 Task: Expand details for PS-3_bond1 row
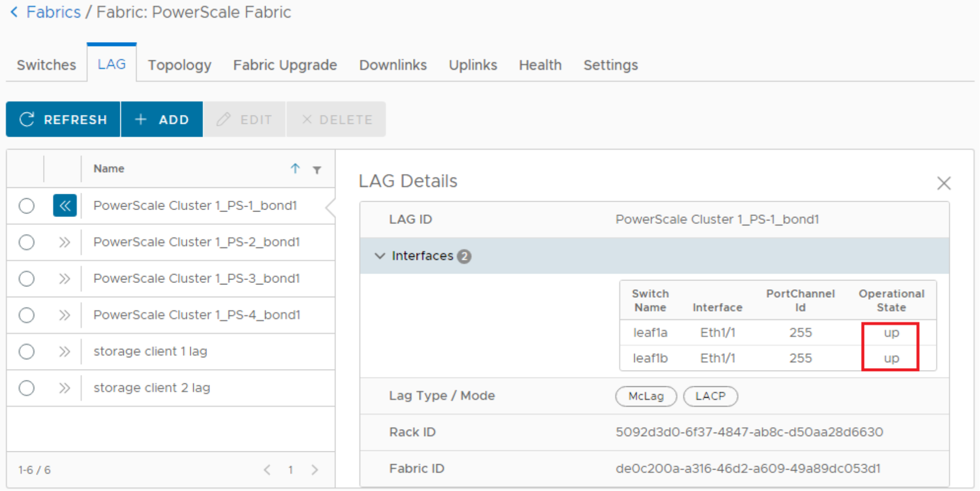64,278
